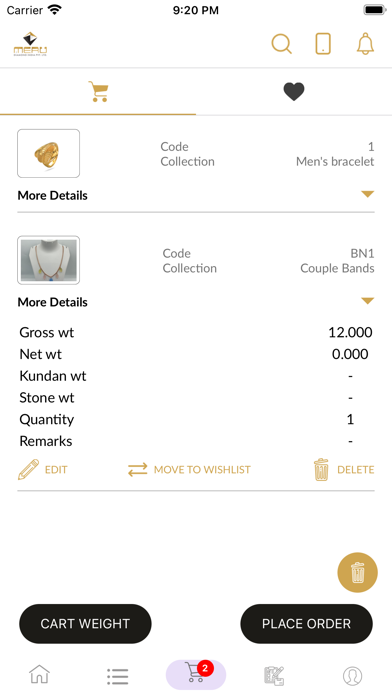The width and height of the screenshot is (392, 696).
Task: Open the profile icon in bottom navigation
Action: tap(352, 676)
